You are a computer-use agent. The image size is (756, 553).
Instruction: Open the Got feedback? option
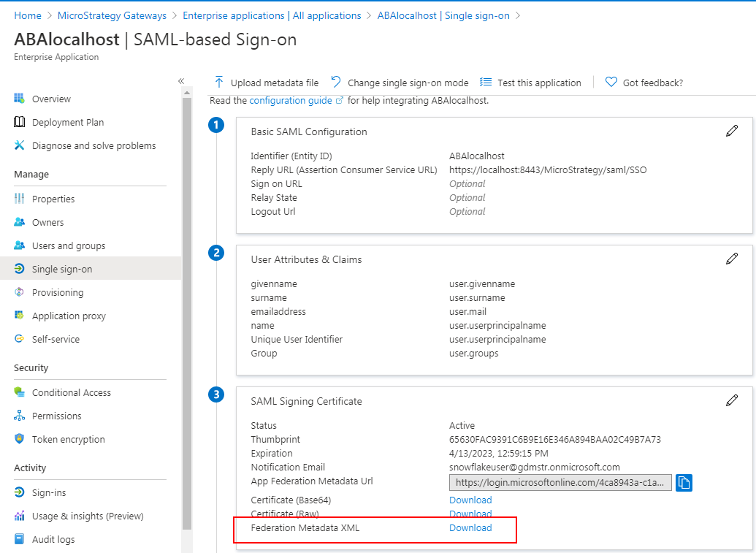tap(644, 83)
